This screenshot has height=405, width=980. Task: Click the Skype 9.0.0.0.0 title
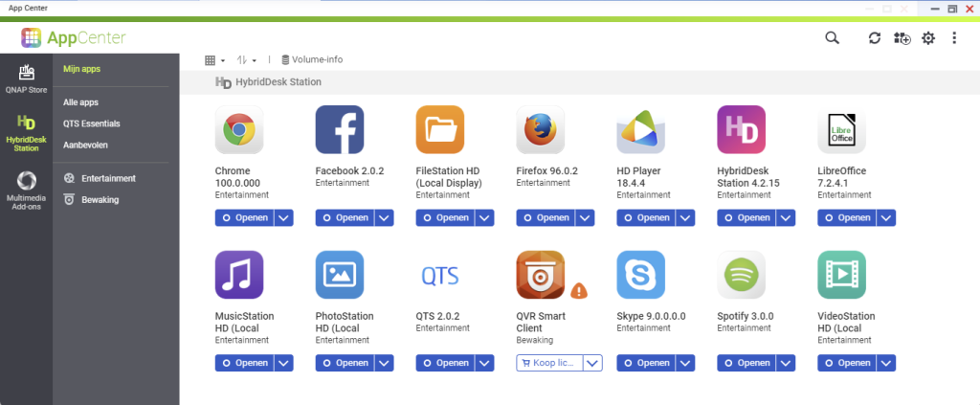(651, 316)
